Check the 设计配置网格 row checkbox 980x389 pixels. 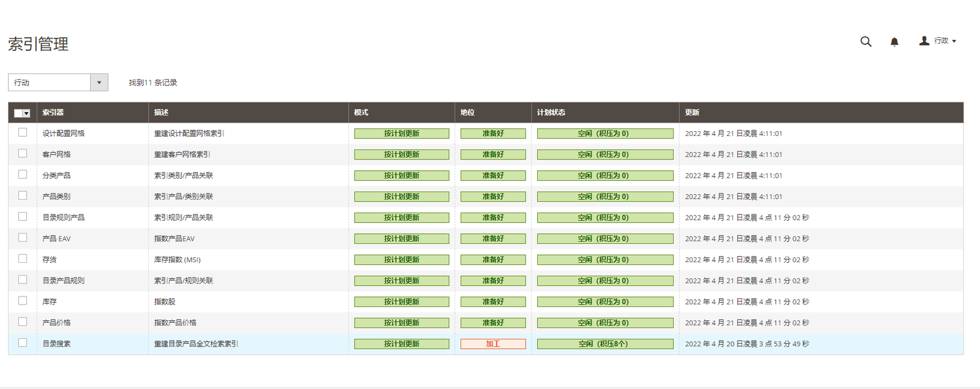[x=23, y=132]
